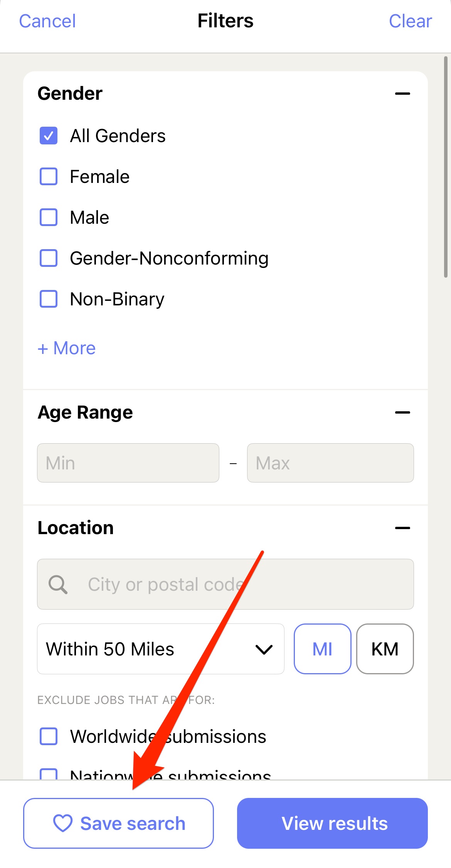Screen dimensions: 451x868
Task: Enable the Gender-Nonconforming checkbox
Action: coord(49,258)
